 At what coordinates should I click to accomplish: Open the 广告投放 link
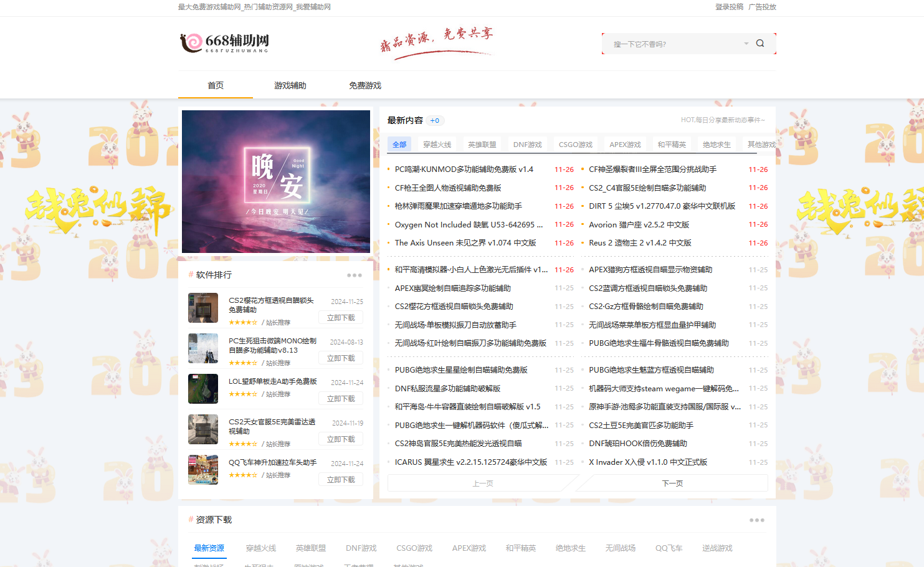(762, 7)
